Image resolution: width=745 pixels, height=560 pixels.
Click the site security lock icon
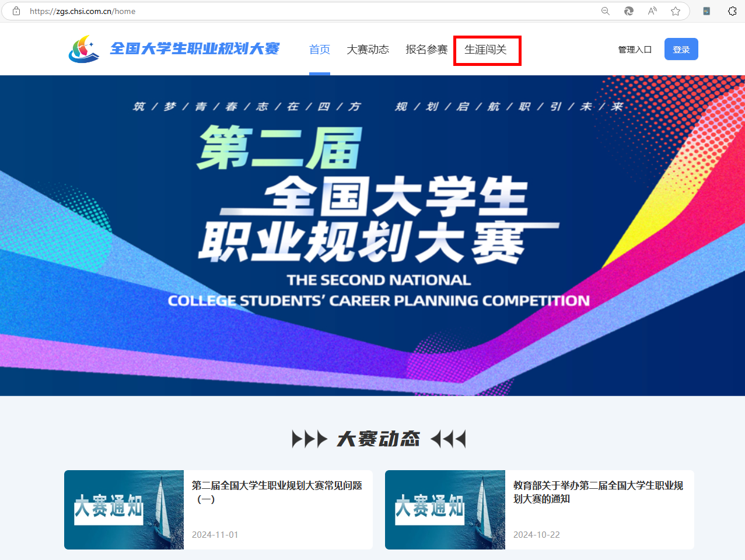coord(16,10)
